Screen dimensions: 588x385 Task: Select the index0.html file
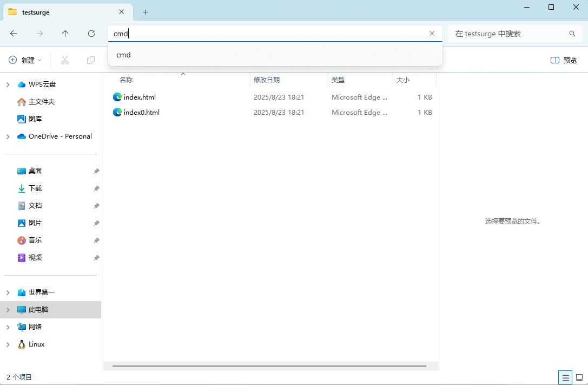[141, 113]
